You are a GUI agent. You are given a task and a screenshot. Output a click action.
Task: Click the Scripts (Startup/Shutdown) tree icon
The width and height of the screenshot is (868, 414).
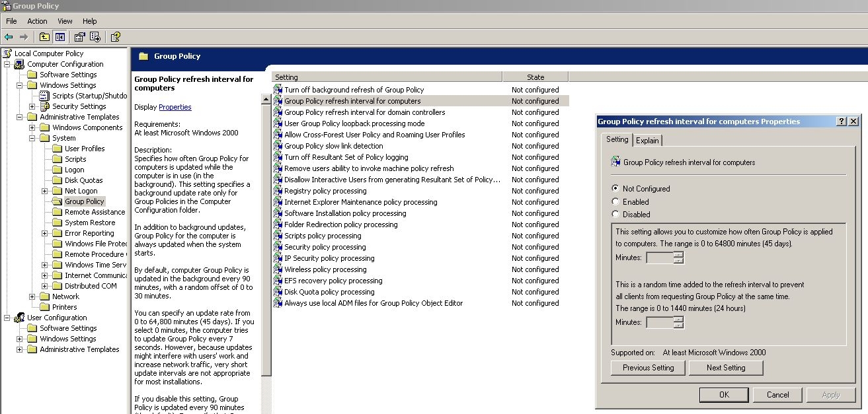point(45,96)
